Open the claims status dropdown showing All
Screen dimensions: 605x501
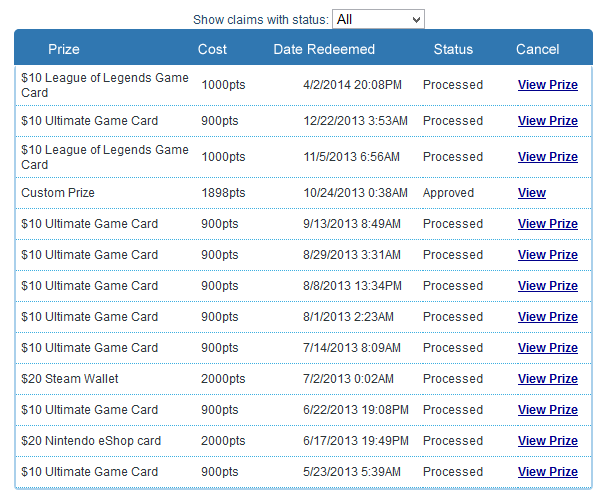378,19
